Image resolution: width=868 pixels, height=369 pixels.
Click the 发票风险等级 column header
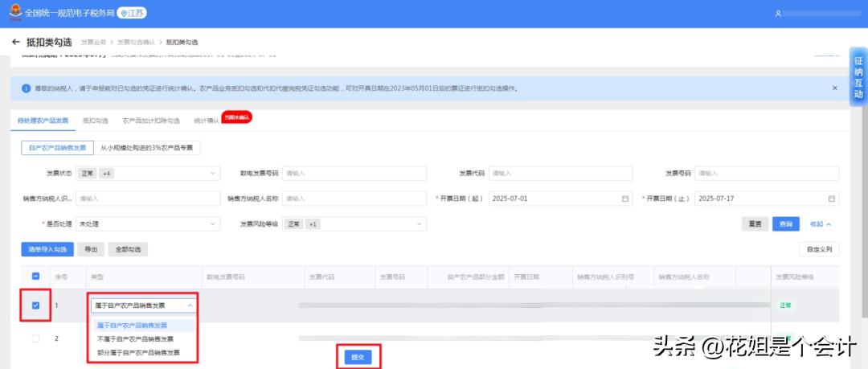coord(794,277)
